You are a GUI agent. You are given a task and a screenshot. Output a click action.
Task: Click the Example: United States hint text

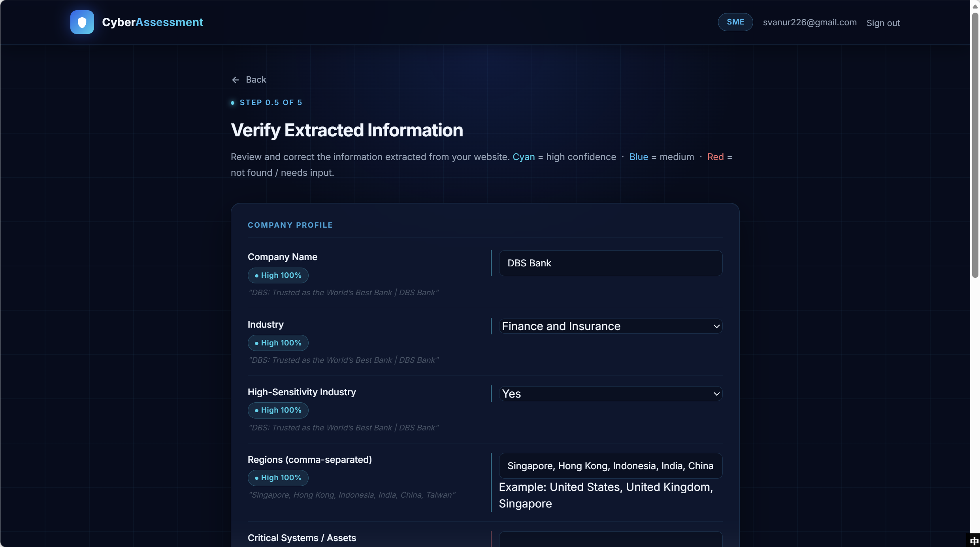[606, 496]
